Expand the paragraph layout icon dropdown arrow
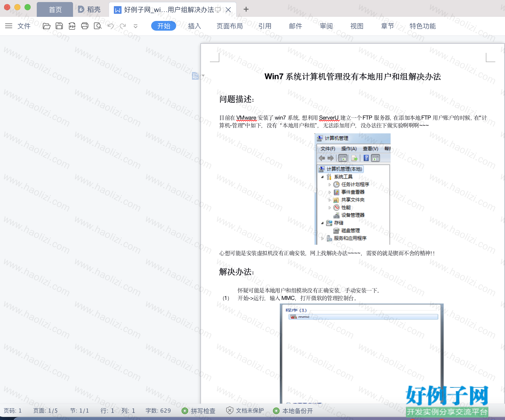505x420 pixels. (203, 76)
